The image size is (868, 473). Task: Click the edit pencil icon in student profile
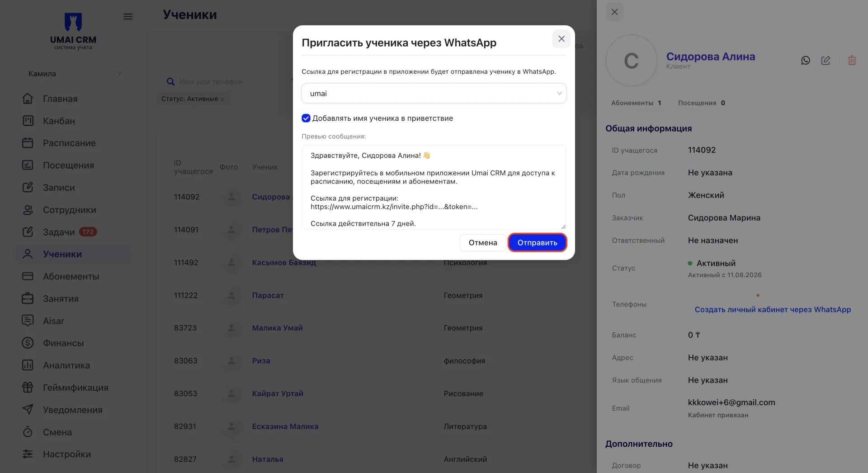coord(826,61)
